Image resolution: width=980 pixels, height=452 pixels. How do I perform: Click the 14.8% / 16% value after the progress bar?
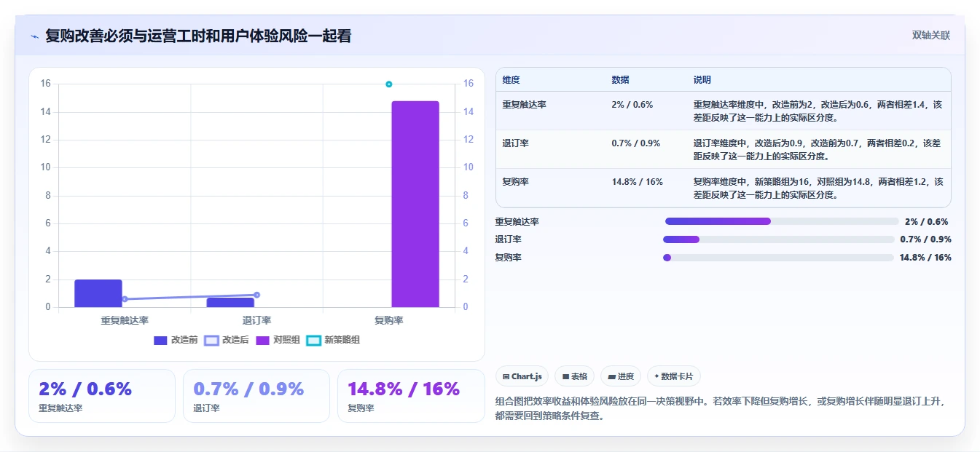click(925, 258)
